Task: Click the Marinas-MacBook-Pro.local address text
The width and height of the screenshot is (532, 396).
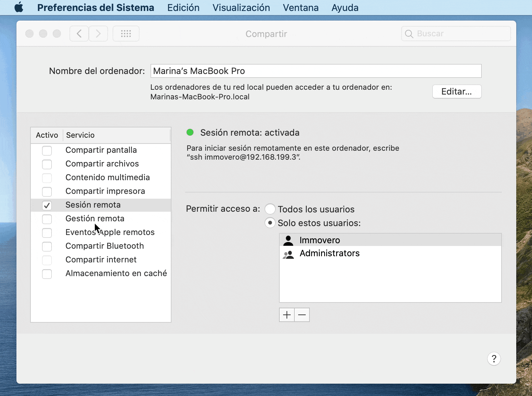Action: click(200, 97)
